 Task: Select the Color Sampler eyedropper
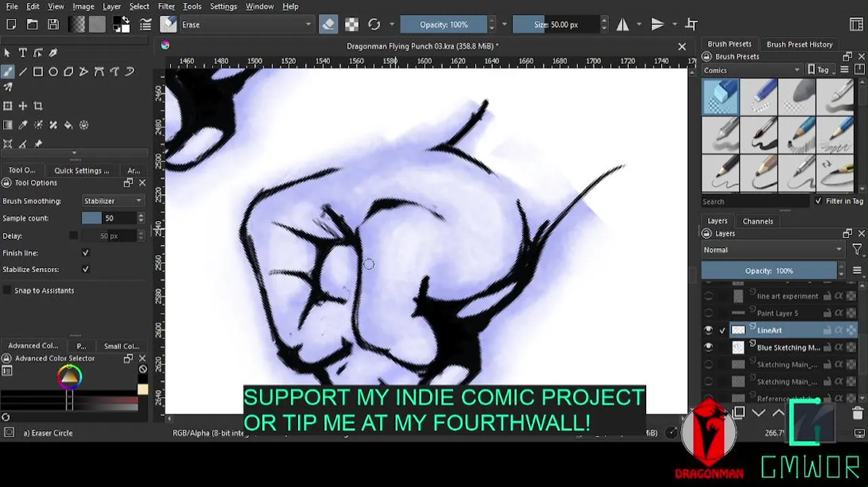pyautogui.click(x=22, y=125)
